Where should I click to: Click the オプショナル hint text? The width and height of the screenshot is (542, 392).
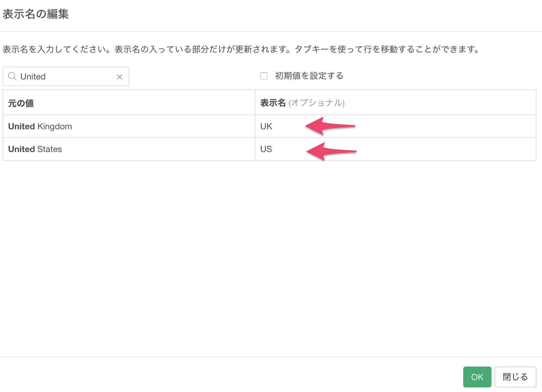coord(317,103)
